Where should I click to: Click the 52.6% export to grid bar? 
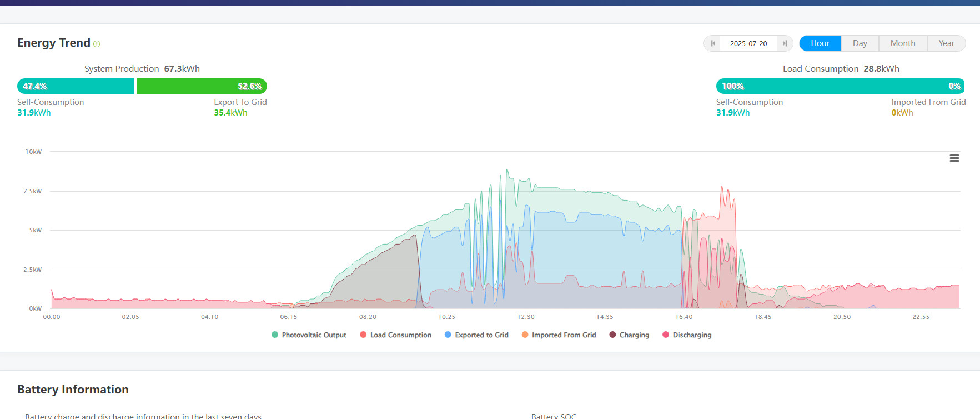pyautogui.click(x=202, y=86)
